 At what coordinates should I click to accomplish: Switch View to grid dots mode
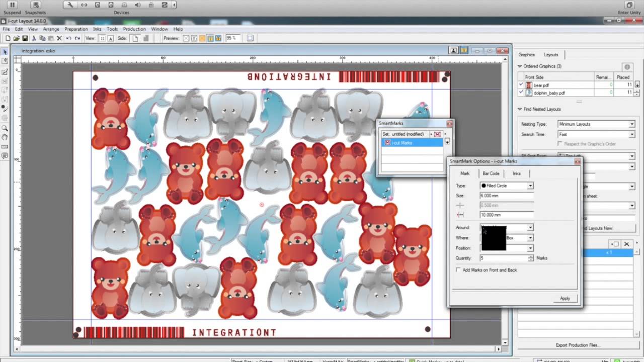click(102, 38)
